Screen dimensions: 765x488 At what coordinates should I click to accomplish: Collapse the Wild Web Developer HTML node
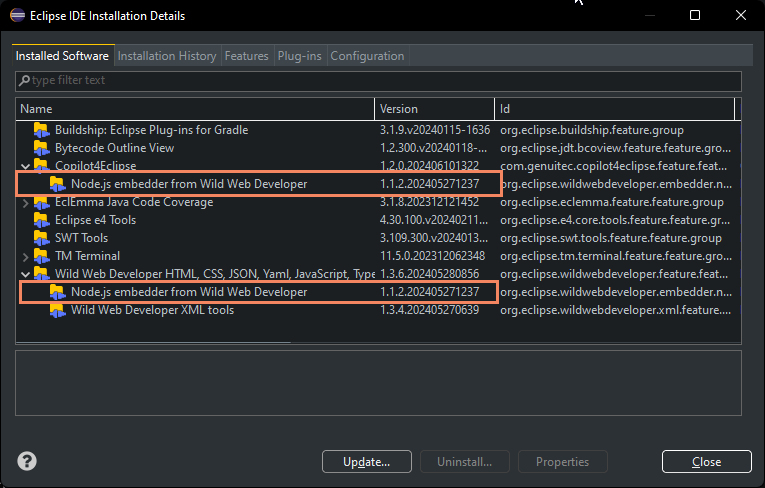click(25, 274)
